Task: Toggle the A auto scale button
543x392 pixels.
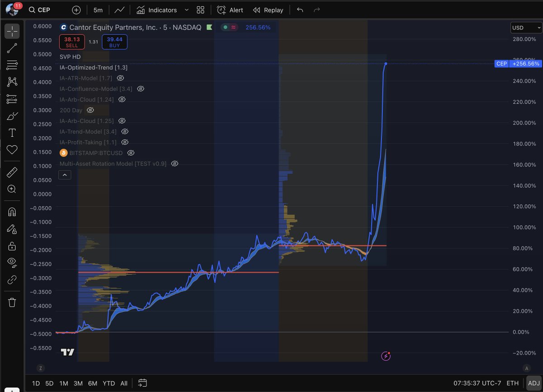Action: pos(526,368)
